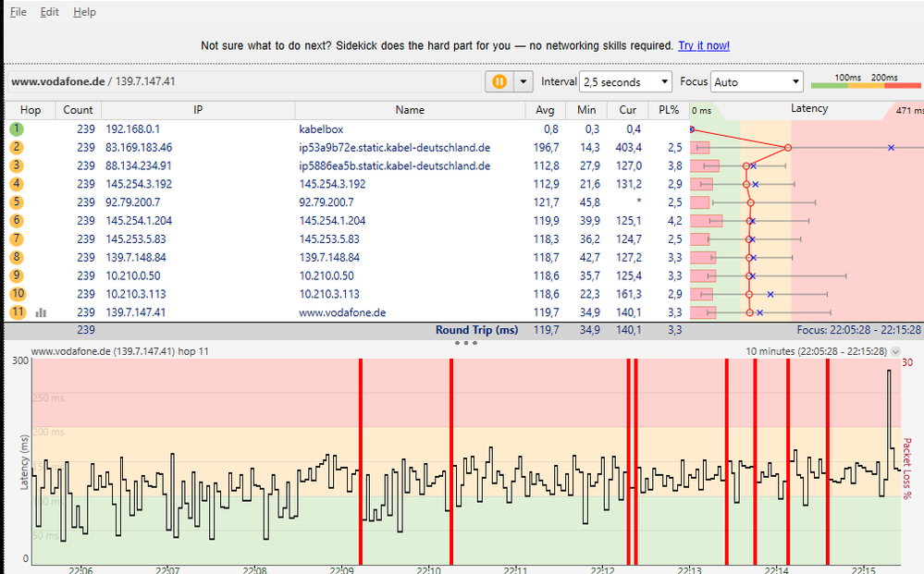Open the File menu
The height and width of the screenshot is (574, 924).
pos(18,12)
